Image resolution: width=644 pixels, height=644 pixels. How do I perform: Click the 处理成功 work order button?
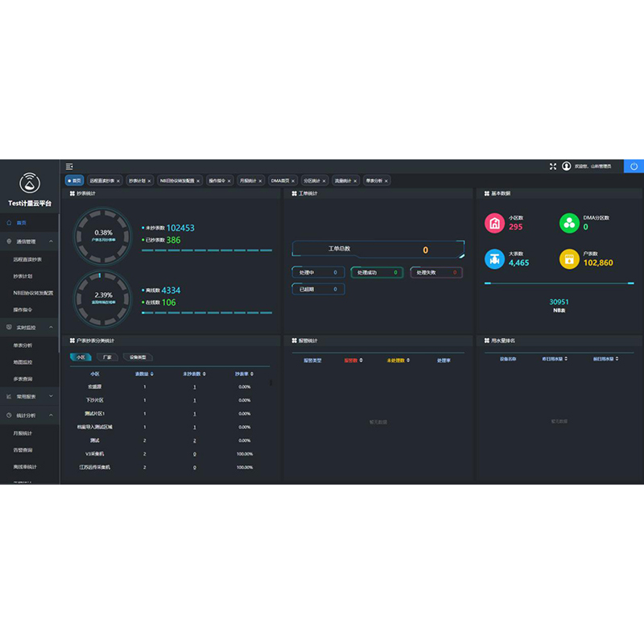[378, 273]
